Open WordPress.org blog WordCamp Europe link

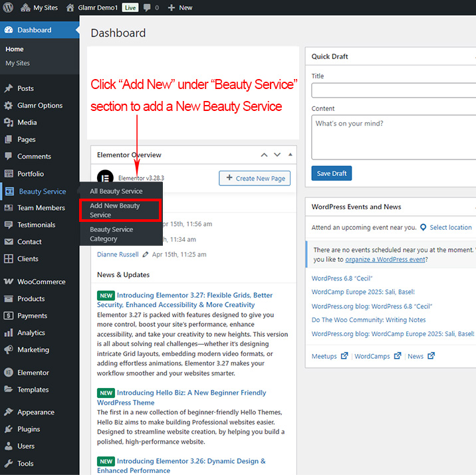[393, 334]
